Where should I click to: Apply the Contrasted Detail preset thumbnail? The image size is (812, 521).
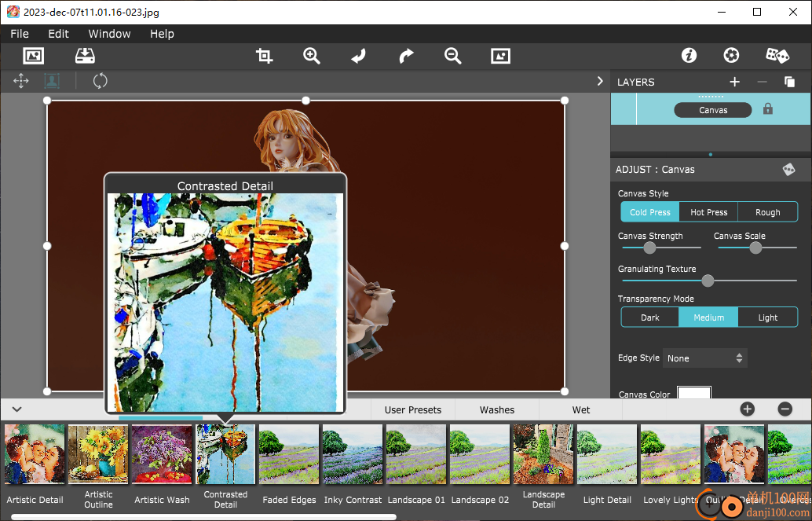click(226, 454)
